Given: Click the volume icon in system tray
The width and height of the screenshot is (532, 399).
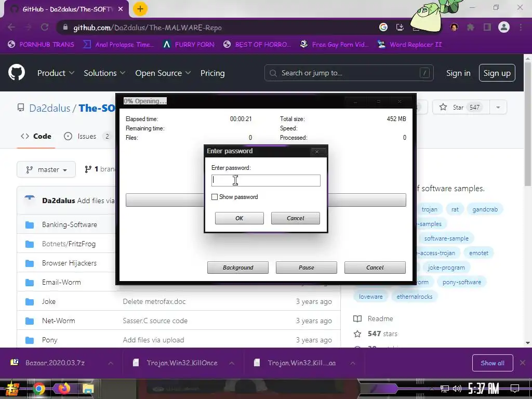Looking at the screenshot, I should tap(457, 389).
